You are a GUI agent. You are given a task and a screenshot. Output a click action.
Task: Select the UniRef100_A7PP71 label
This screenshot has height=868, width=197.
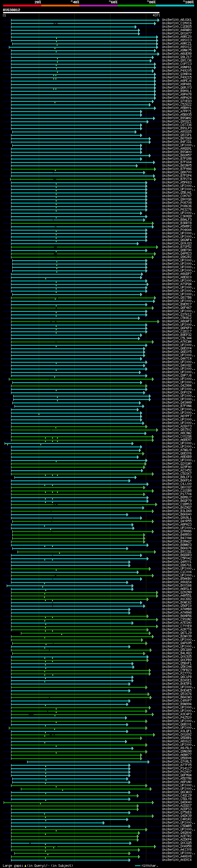tap(177, 111)
